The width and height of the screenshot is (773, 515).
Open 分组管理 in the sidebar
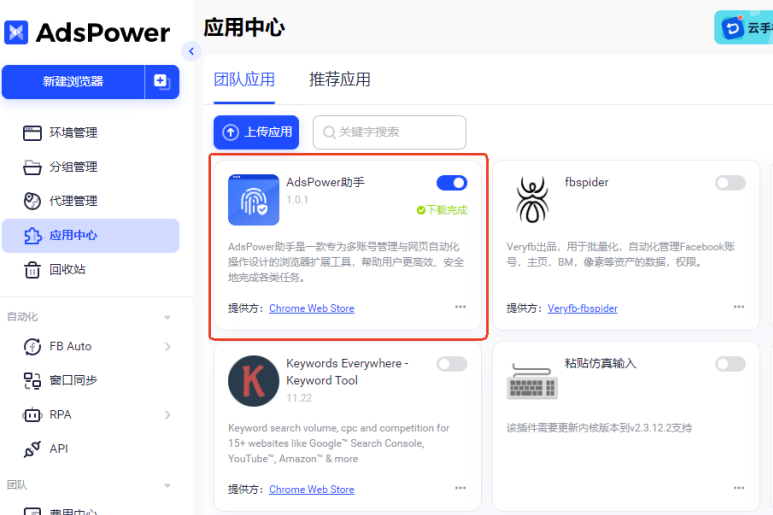[90, 167]
